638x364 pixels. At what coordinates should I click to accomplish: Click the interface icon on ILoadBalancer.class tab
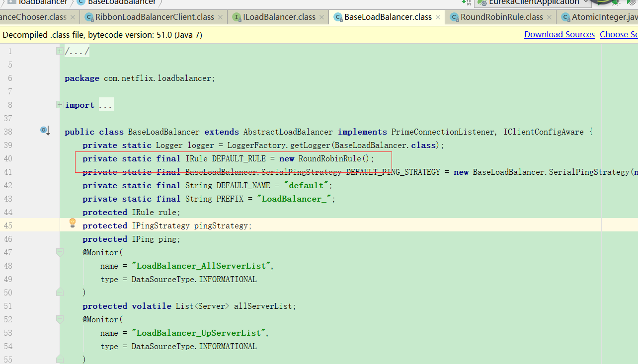click(x=235, y=17)
